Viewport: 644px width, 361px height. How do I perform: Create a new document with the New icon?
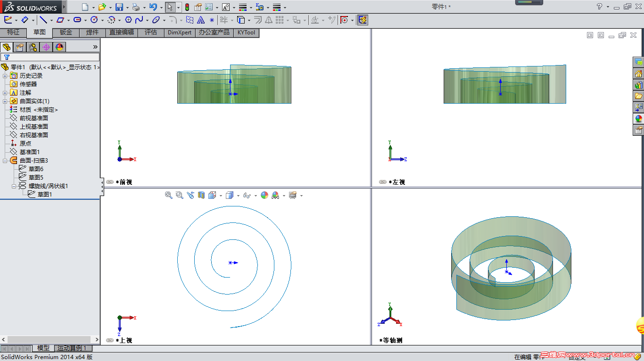point(85,7)
